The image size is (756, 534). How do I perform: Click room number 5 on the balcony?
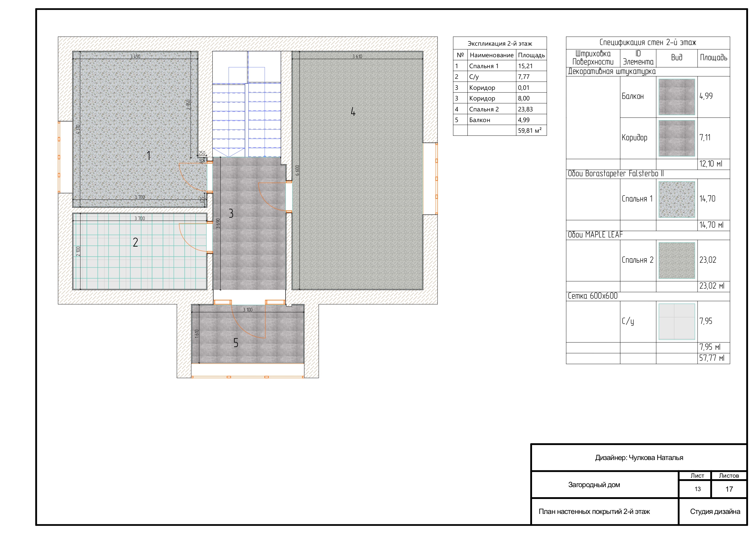236,343
